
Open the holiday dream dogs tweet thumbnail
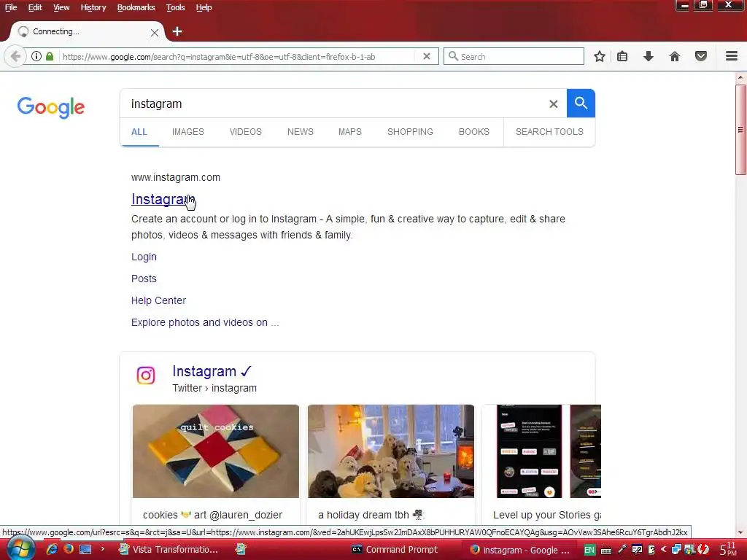point(391,451)
